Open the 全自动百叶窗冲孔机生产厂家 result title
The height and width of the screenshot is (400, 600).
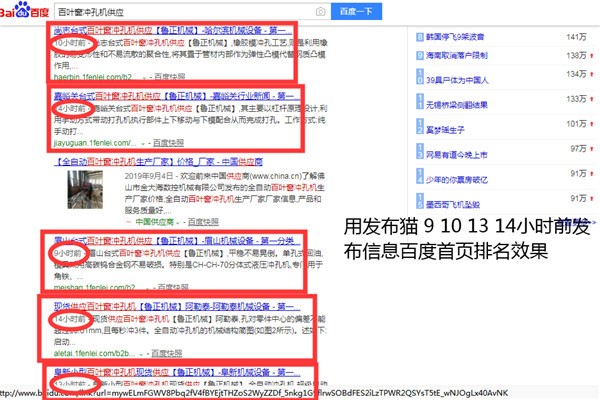158,162
